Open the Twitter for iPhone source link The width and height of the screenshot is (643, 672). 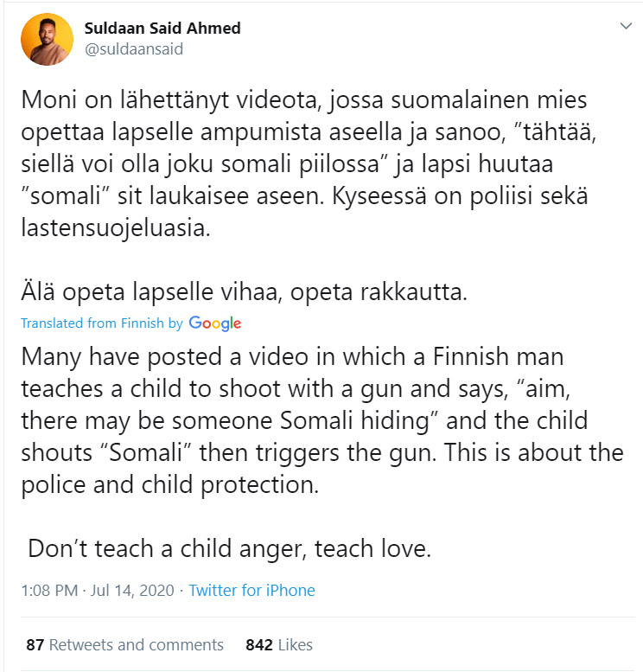[251, 591]
